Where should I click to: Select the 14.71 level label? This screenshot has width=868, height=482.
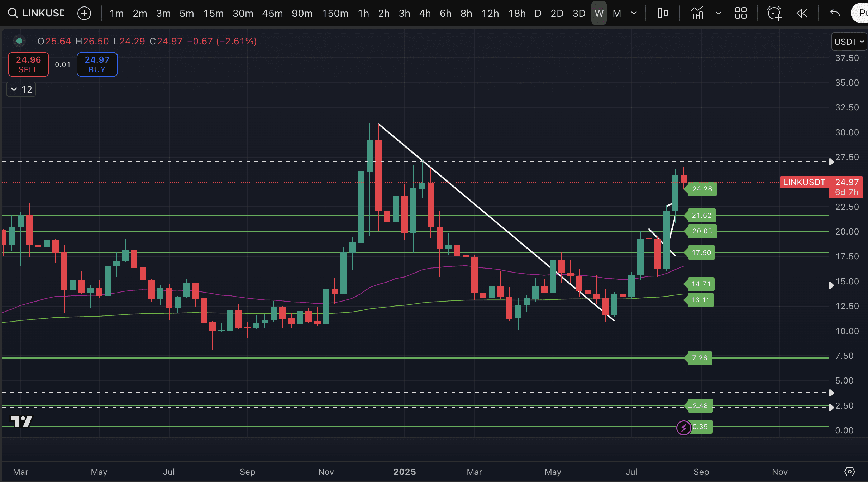[x=700, y=284]
